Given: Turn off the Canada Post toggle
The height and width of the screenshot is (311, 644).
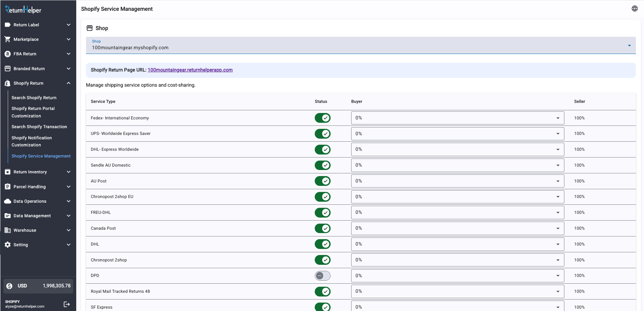Looking at the screenshot, I should click(x=323, y=228).
